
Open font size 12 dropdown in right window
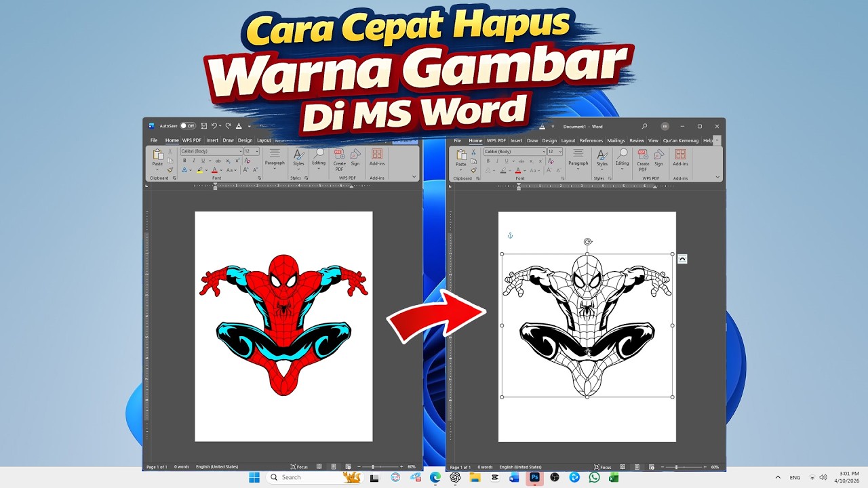click(x=560, y=151)
